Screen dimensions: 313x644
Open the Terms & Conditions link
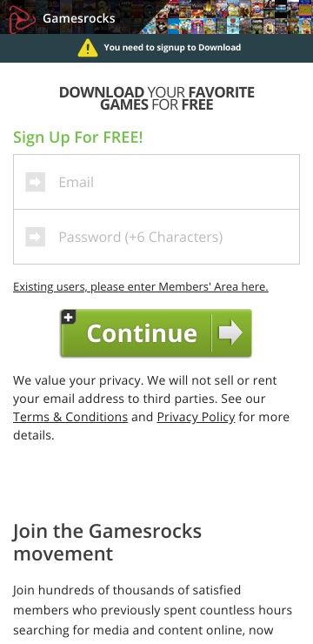click(70, 417)
